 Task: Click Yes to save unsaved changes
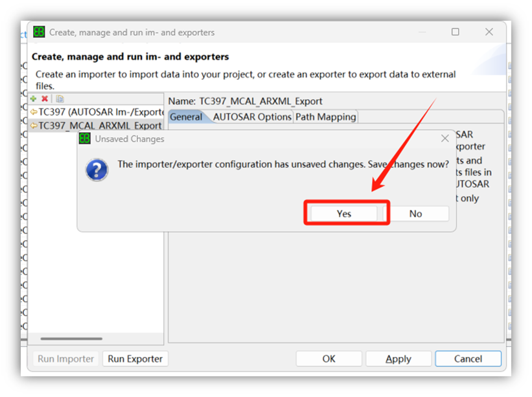click(x=343, y=214)
